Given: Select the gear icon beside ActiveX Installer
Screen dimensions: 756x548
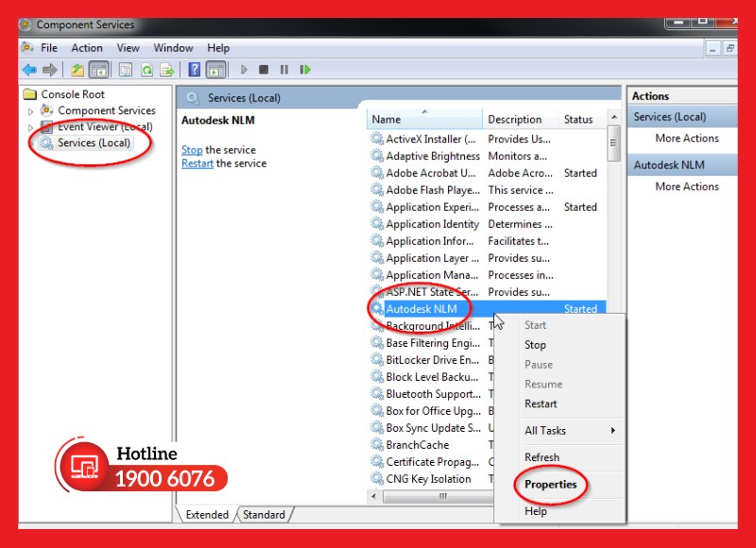Looking at the screenshot, I should pyautogui.click(x=376, y=139).
